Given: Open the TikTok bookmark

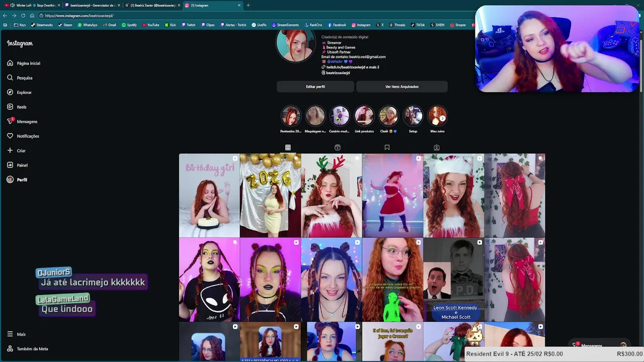Looking at the screenshot, I should [x=418, y=25].
